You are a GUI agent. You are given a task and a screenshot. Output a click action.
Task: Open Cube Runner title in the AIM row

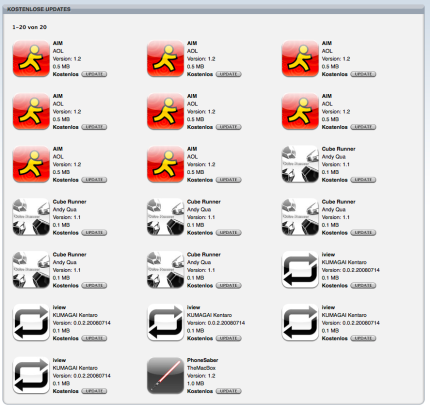pos(338,149)
